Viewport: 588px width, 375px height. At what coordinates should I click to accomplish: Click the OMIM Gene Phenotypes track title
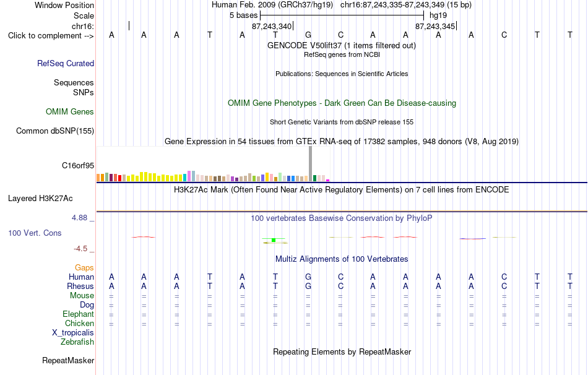(x=342, y=103)
